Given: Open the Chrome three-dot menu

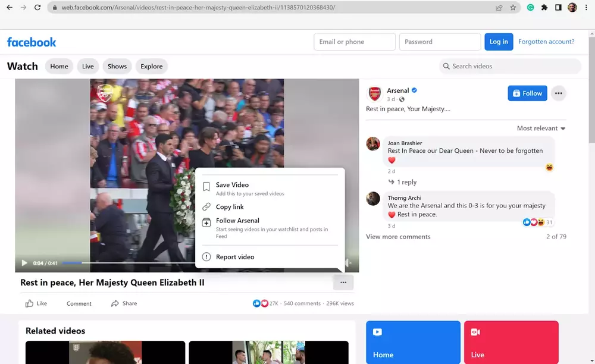Looking at the screenshot, I should (586, 7).
